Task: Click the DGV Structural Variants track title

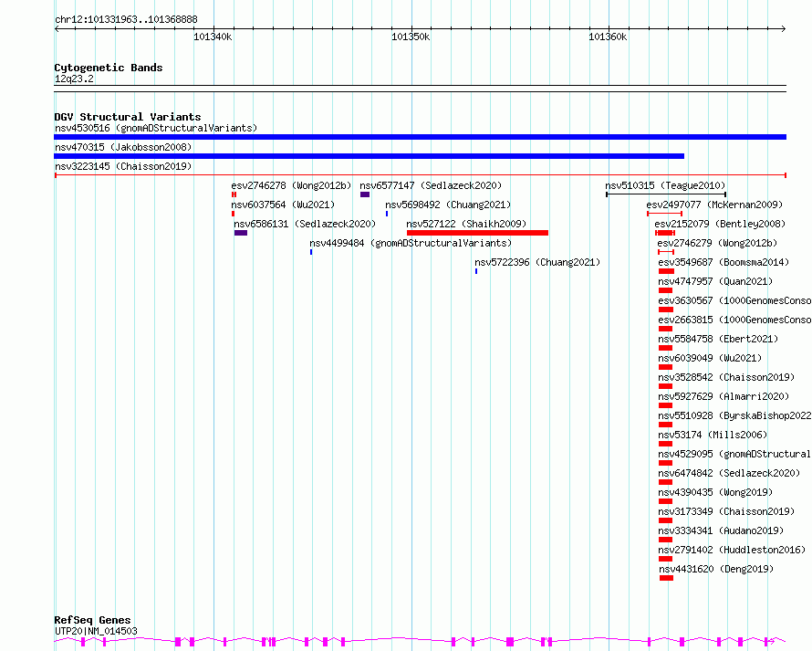Action: (128, 117)
